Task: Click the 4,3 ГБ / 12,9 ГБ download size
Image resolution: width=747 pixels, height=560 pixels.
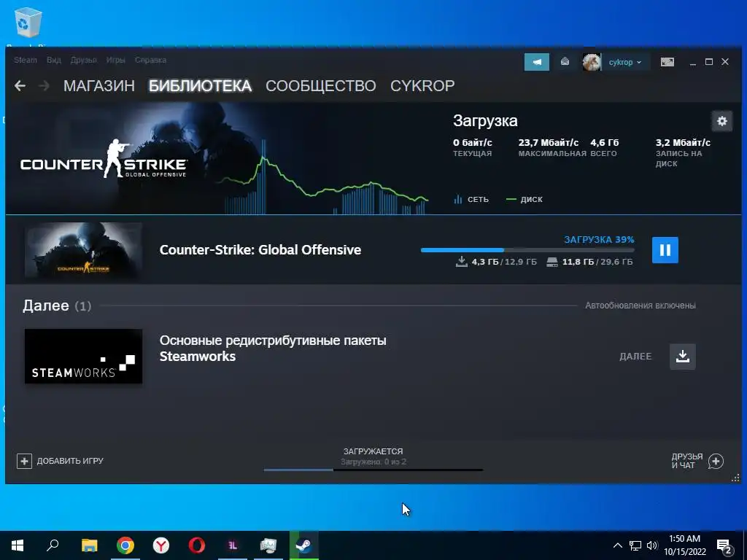Action: 496,262
